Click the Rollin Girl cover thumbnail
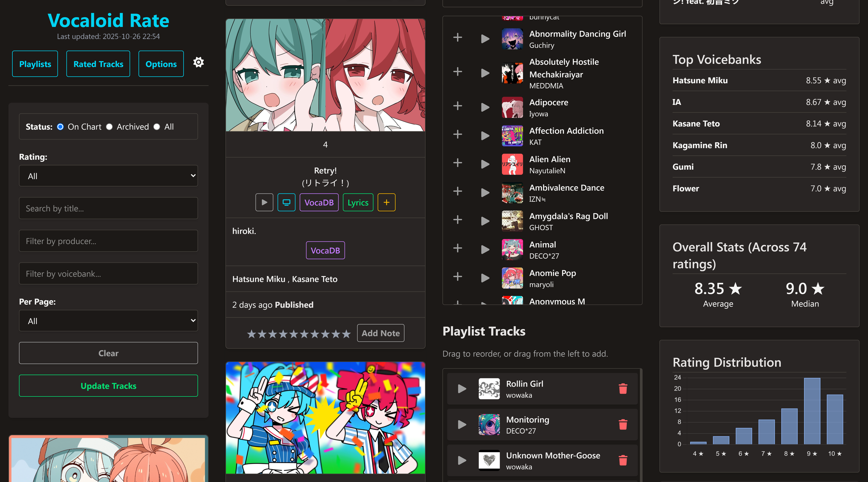Image resolution: width=868 pixels, height=482 pixels. pos(489,389)
